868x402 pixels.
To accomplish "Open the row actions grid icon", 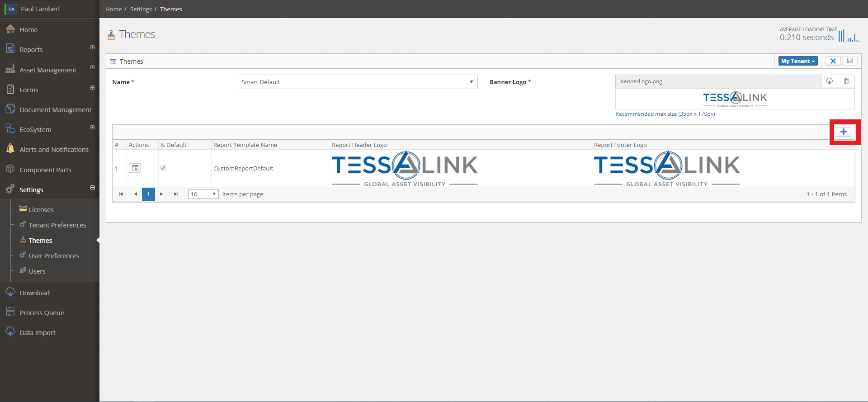I will (135, 168).
